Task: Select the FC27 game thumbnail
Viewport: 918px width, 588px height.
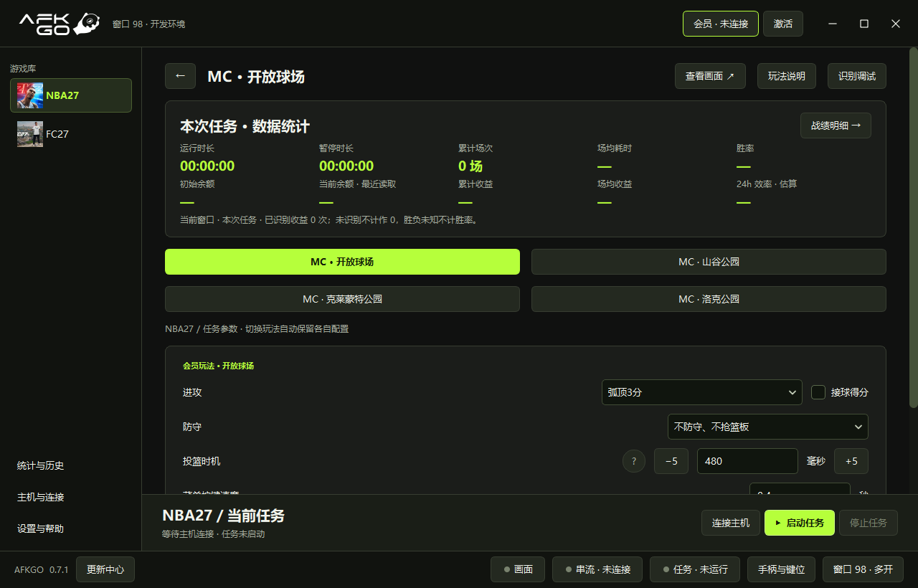Action: coord(30,134)
